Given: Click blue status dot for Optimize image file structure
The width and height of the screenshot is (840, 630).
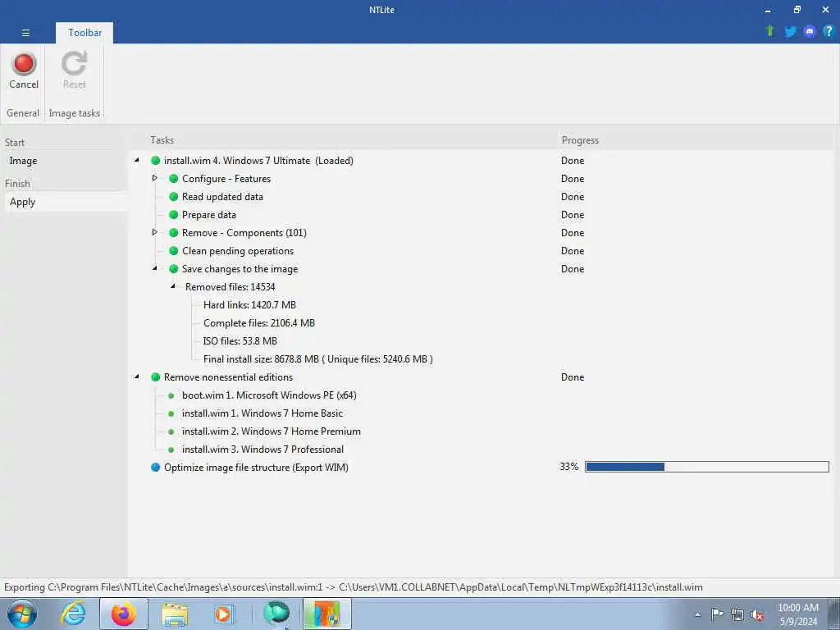Looking at the screenshot, I should (155, 467).
